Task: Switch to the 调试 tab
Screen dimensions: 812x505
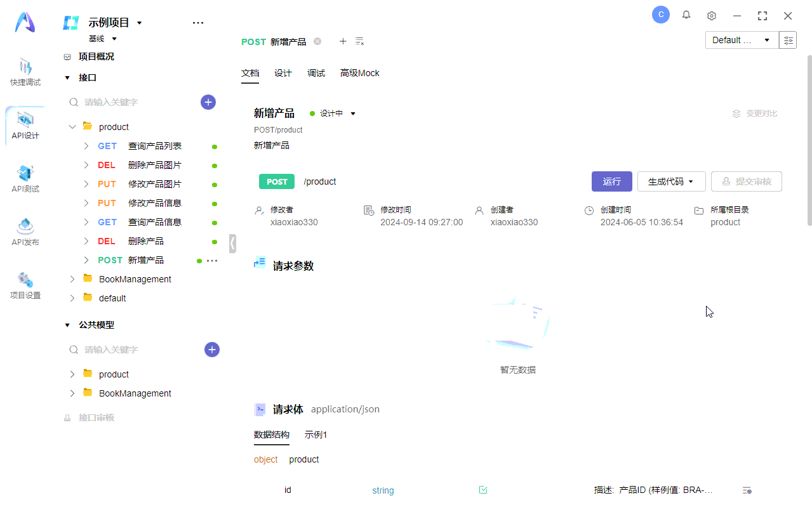Action: (x=316, y=73)
